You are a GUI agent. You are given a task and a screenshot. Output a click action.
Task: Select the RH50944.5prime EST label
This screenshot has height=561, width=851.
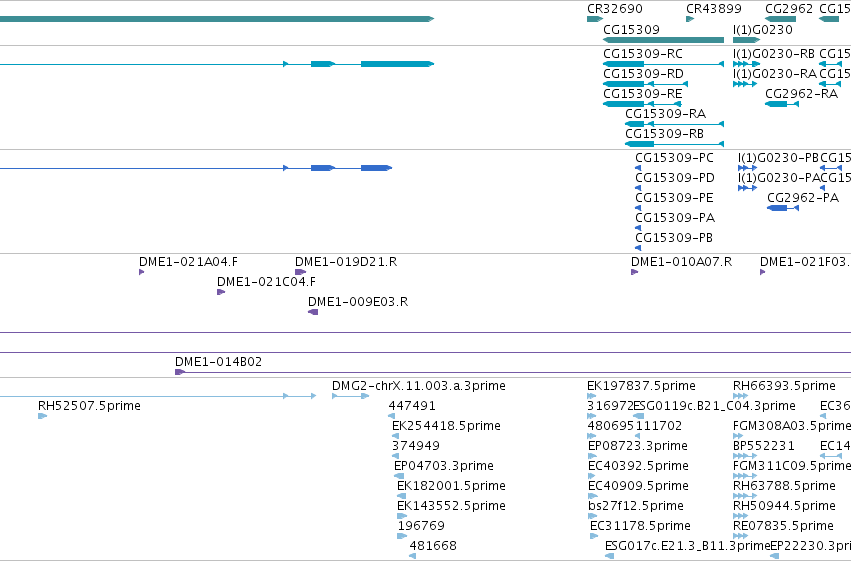[x=784, y=506]
